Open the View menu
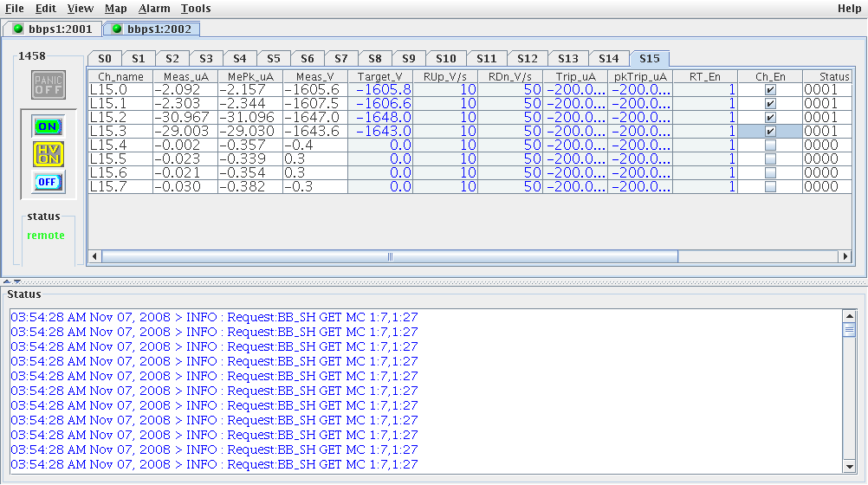 tap(81, 9)
